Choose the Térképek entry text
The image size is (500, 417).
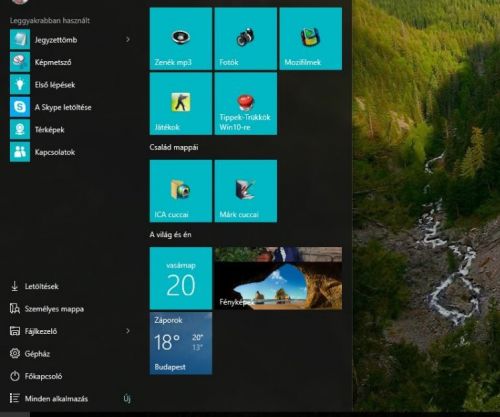pyautogui.click(x=50, y=130)
